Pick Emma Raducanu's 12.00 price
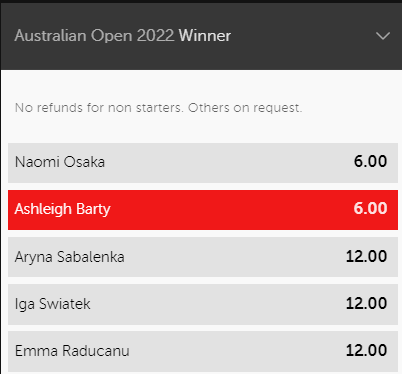This screenshot has height=374, width=402. [x=366, y=351]
